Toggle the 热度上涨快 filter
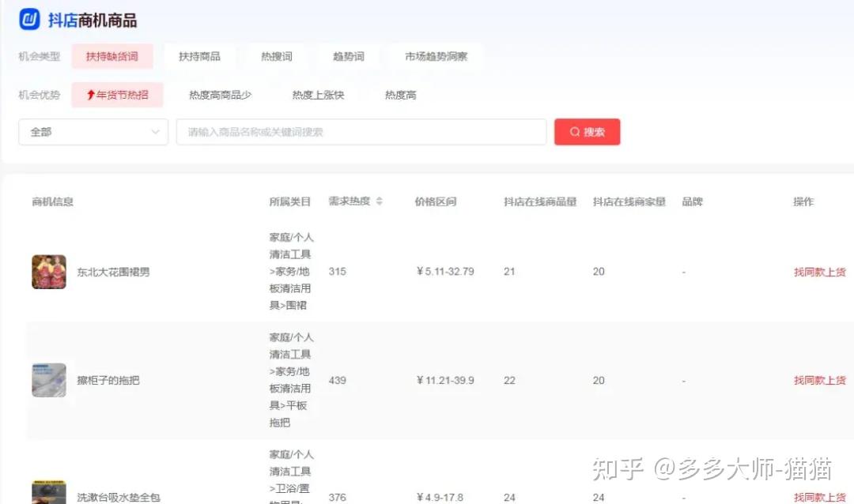 pyautogui.click(x=318, y=95)
